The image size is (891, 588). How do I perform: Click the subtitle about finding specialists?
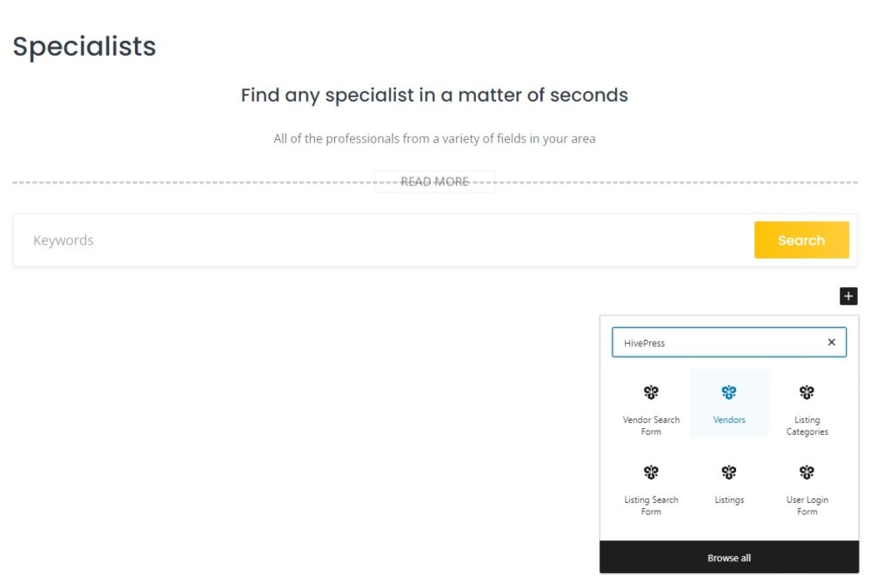pos(434,95)
